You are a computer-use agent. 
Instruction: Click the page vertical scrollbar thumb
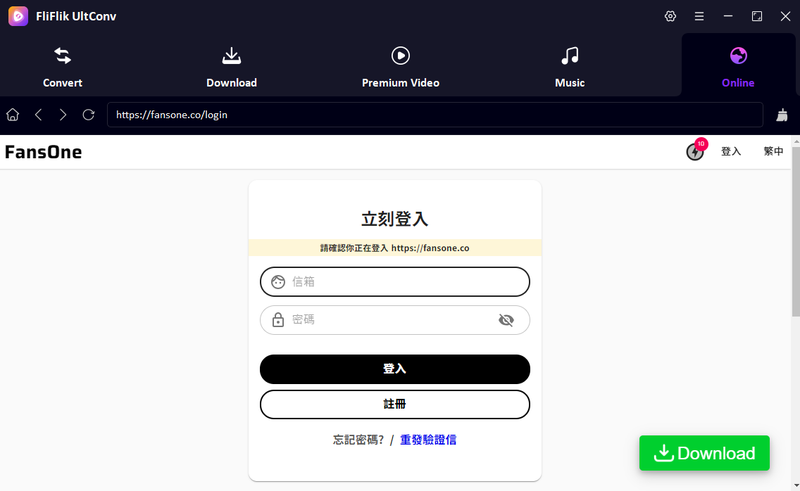(795, 231)
